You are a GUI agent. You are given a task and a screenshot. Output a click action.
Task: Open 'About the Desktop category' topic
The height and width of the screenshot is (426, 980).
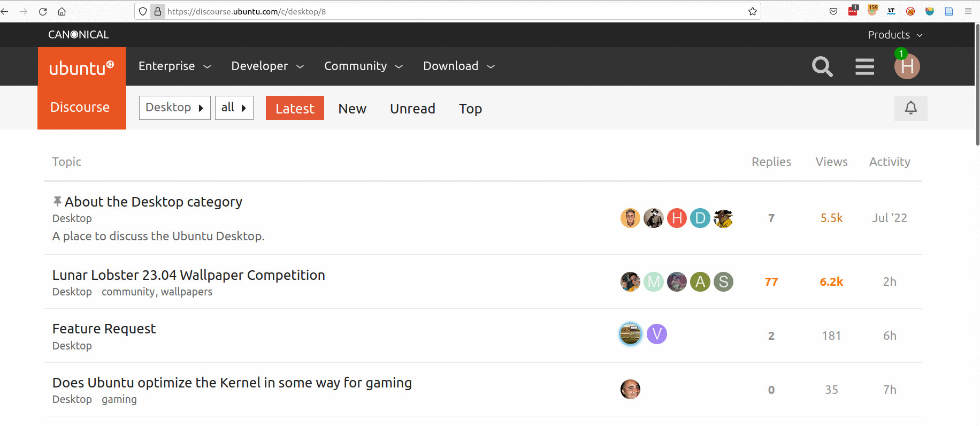[x=154, y=202]
